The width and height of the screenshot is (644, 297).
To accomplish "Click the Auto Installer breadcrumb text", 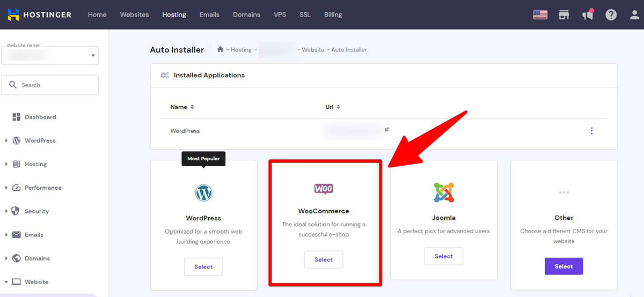I will click(349, 49).
